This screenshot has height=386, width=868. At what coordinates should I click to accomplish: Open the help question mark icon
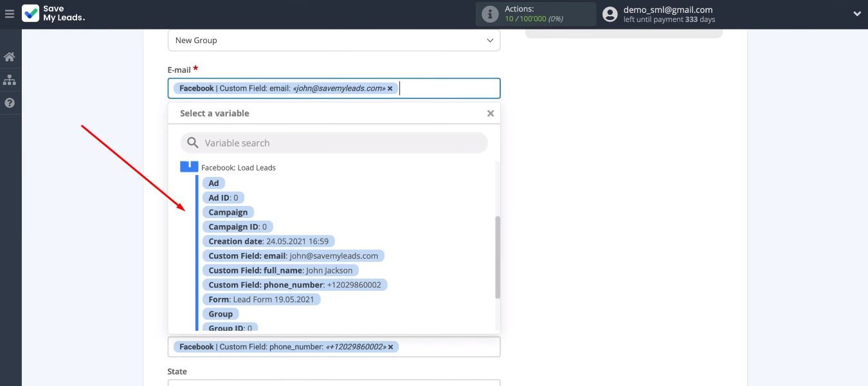10,103
